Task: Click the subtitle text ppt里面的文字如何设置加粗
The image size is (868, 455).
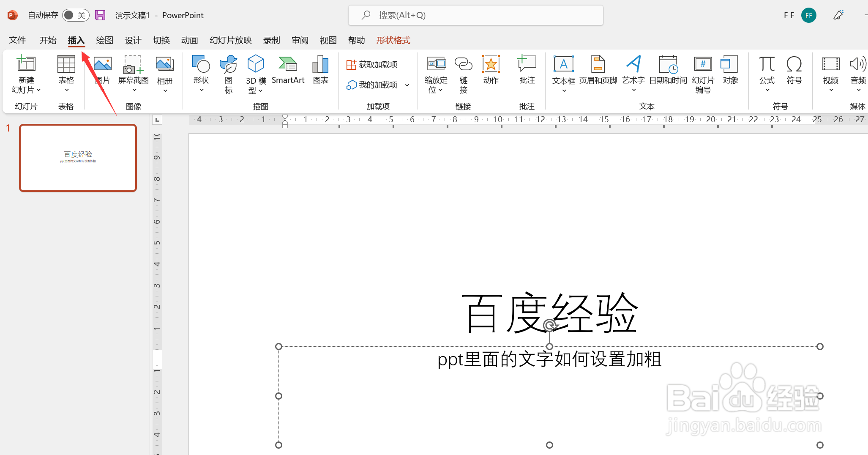Action: (549, 359)
